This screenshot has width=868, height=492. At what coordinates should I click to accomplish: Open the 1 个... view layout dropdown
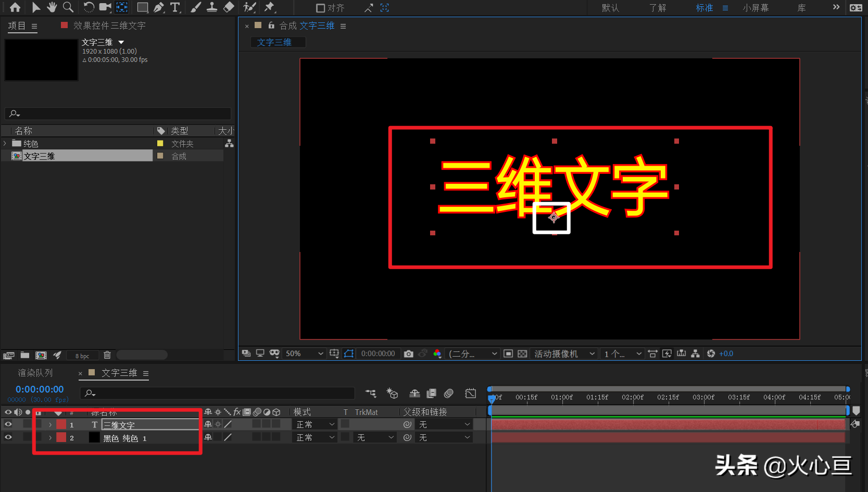point(622,354)
